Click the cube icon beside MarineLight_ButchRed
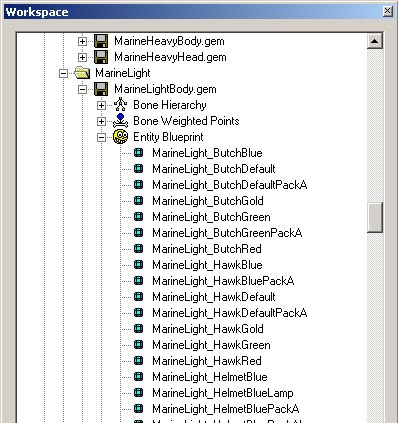 pos(139,249)
